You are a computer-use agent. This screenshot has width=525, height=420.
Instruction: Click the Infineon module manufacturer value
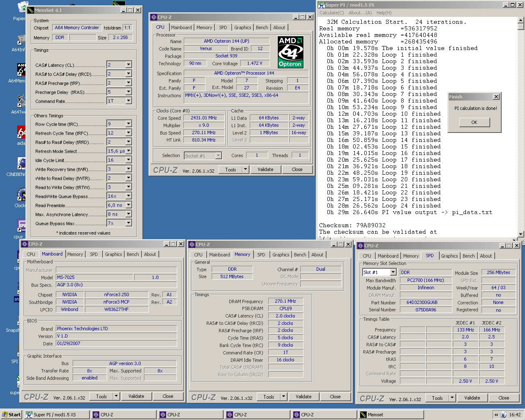click(426, 288)
